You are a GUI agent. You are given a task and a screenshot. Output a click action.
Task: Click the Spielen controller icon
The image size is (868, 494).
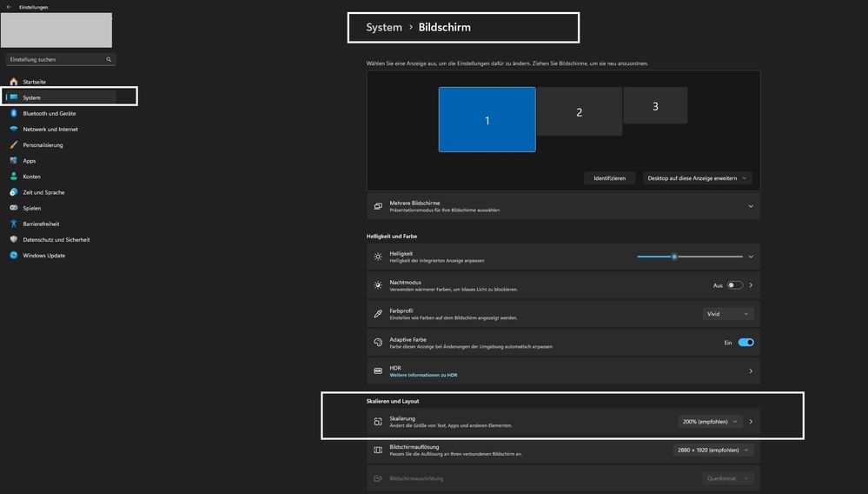14,208
